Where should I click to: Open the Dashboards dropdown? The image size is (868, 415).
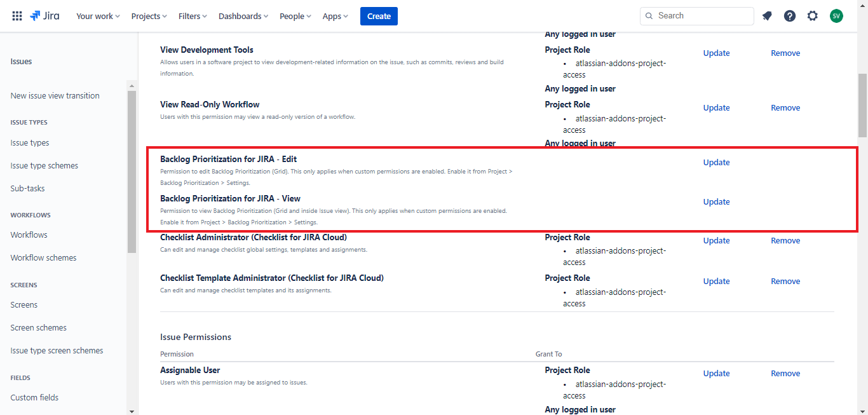[243, 16]
